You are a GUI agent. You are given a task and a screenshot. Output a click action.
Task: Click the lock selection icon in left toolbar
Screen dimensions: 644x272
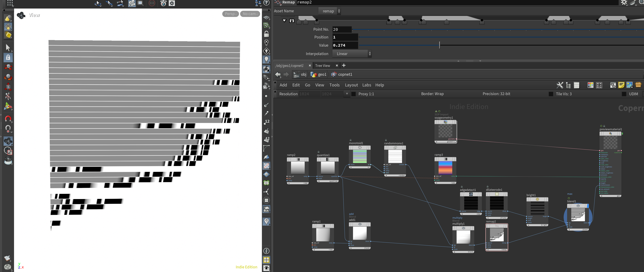coord(8,58)
